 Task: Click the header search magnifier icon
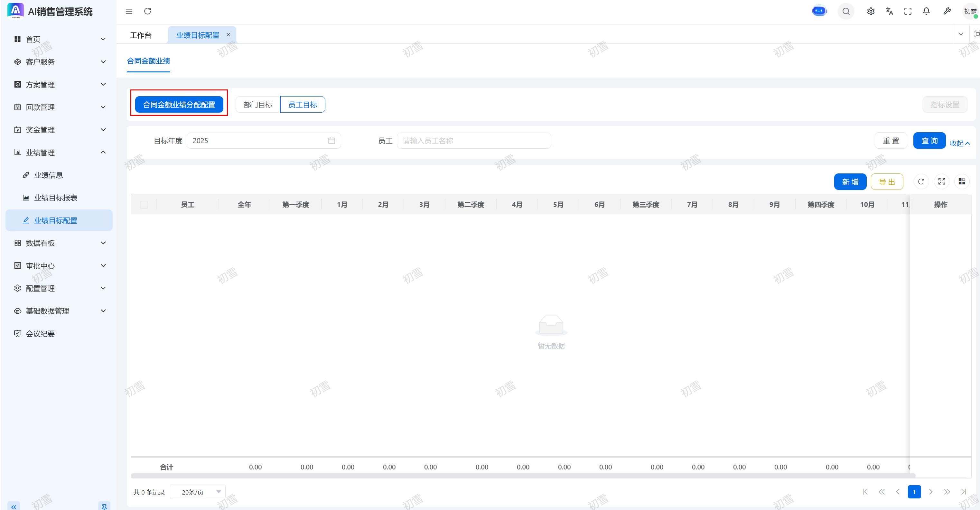click(846, 11)
